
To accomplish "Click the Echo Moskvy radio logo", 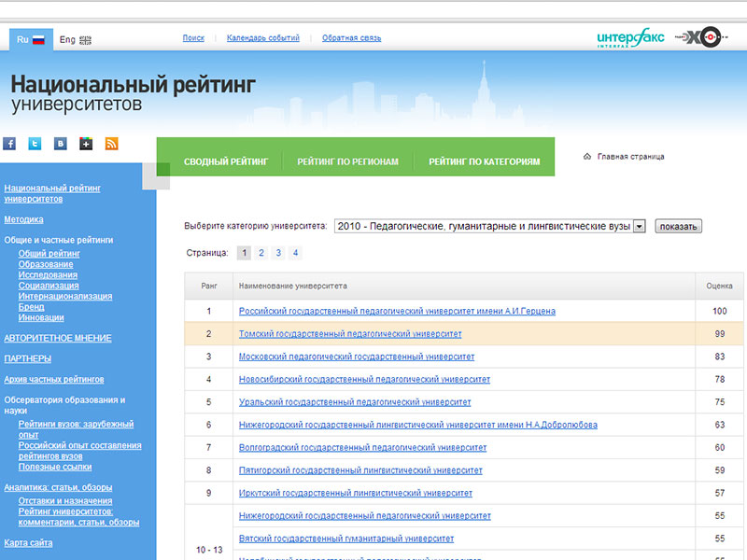I will pos(701,36).
